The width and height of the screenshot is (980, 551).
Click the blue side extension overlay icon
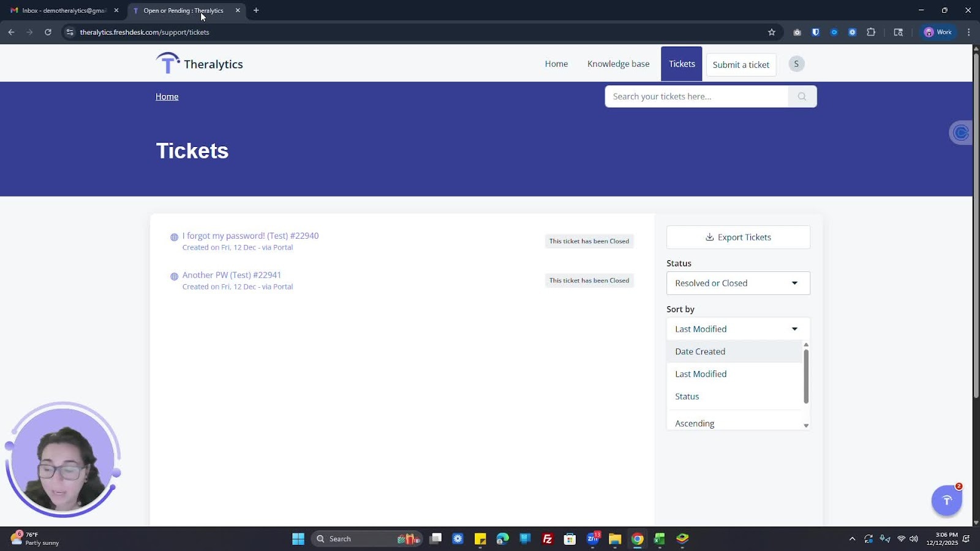(961, 132)
